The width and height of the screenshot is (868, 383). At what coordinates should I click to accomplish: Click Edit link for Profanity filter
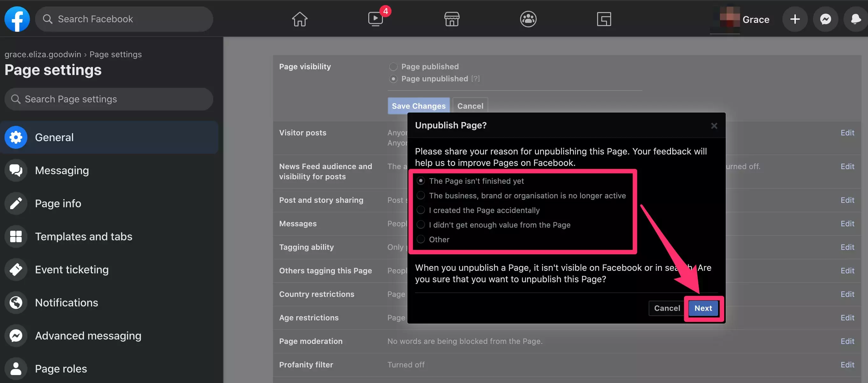(x=847, y=365)
